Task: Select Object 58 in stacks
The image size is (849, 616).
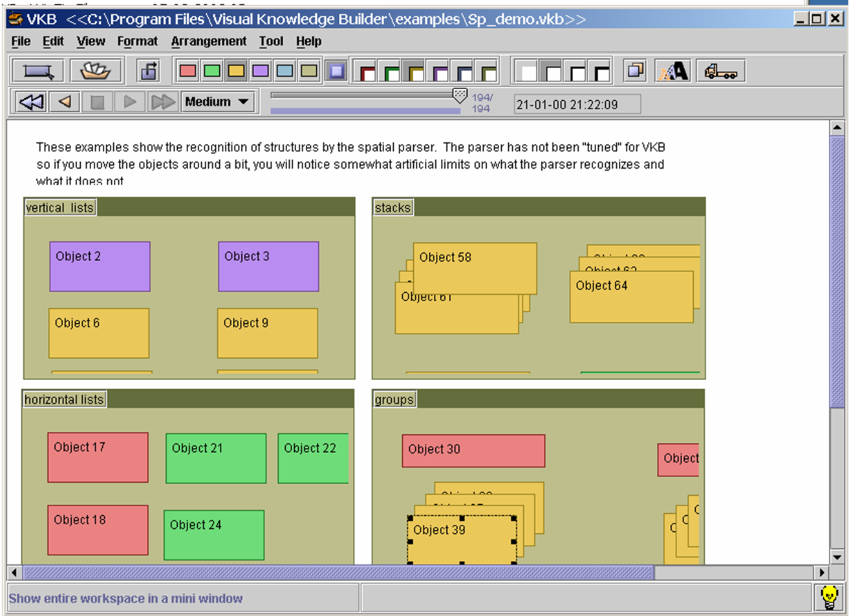Action: coord(475,268)
